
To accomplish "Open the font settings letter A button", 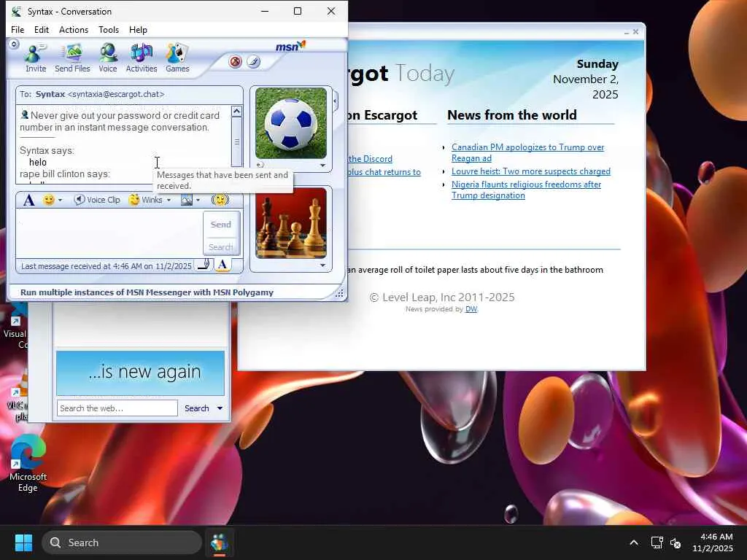I will point(29,200).
